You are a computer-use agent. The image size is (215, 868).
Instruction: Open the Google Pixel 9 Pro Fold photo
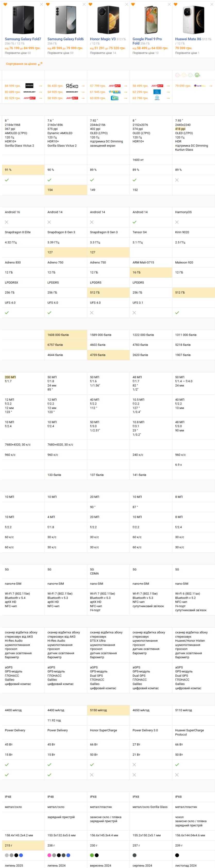tap(151, 20)
